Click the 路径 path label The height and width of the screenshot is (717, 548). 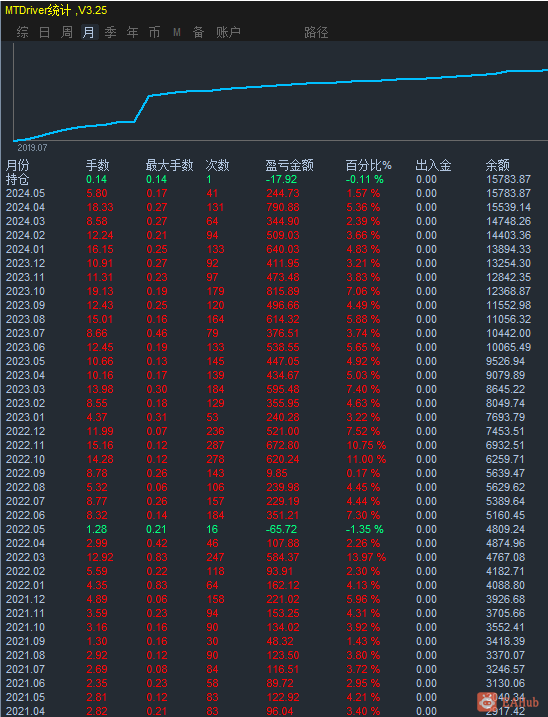316,32
